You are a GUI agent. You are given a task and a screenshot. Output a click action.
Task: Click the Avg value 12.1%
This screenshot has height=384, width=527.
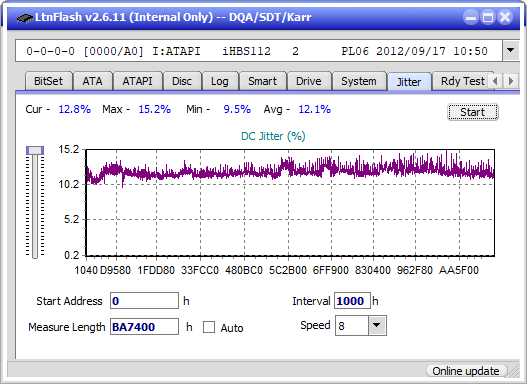(315, 109)
